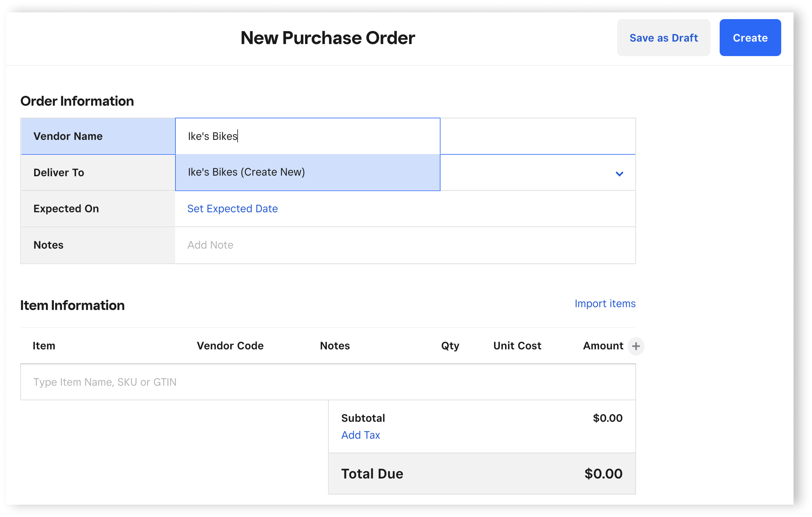Click Add Tax link under Subtotal
Image resolution: width=812 pixels, height=517 pixels.
pyautogui.click(x=360, y=435)
